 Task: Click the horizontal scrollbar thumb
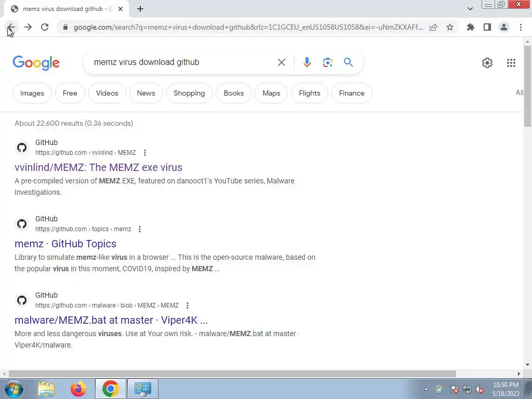coord(232,374)
